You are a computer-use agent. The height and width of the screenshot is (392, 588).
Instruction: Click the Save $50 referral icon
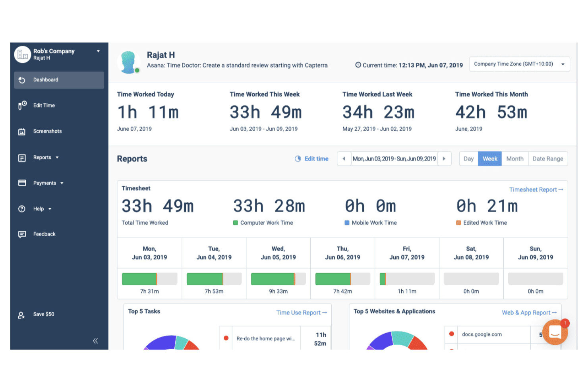pyautogui.click(x=21, y=315)
